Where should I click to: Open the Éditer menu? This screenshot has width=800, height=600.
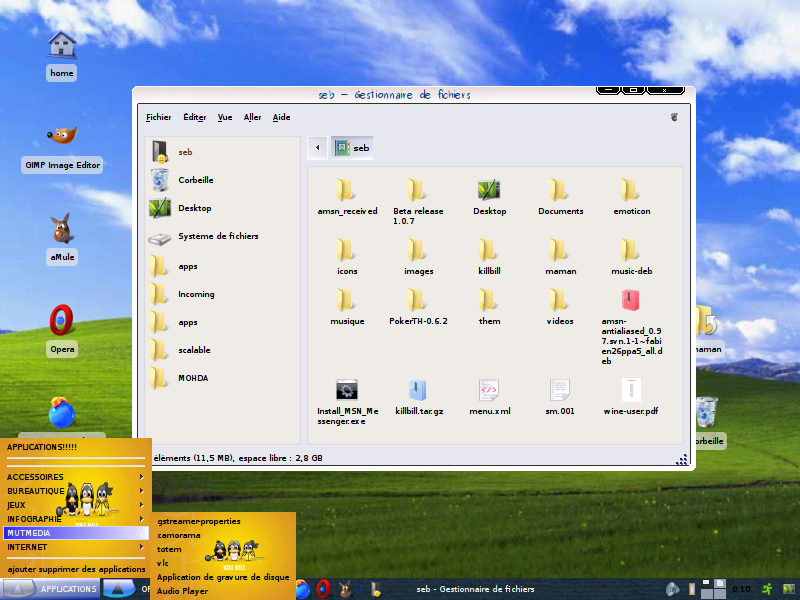(194, 117)
